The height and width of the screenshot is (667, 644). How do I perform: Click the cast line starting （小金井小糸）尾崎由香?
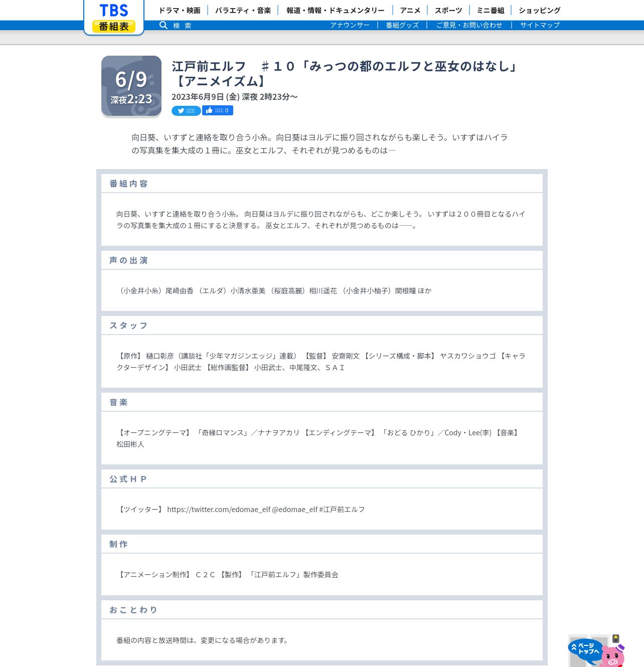click(x=274, y=291)
